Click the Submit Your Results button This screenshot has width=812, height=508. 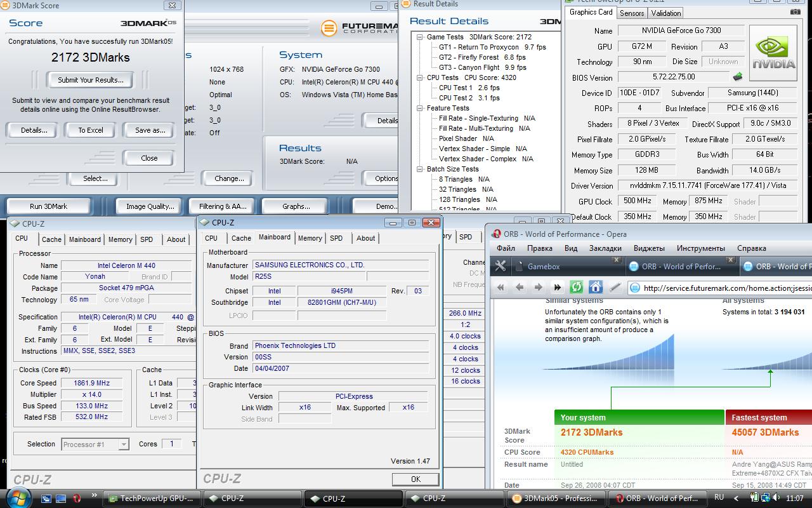click(x=91, y=80)
